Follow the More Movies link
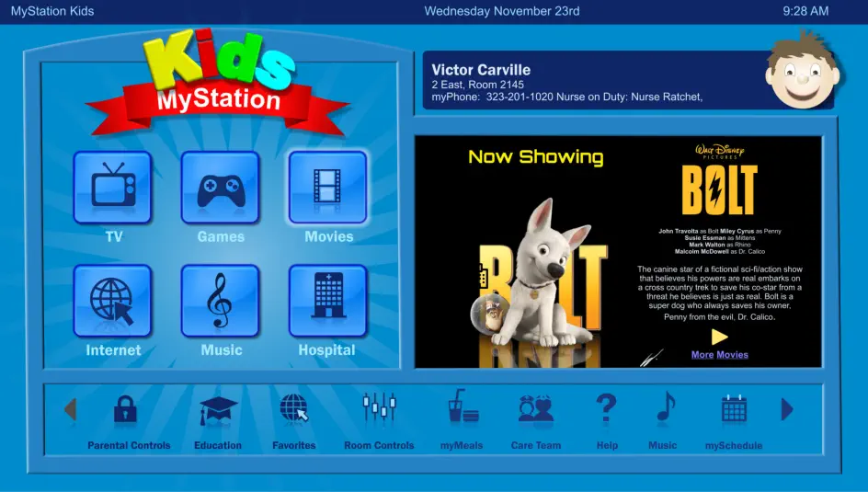 (720, 355)
